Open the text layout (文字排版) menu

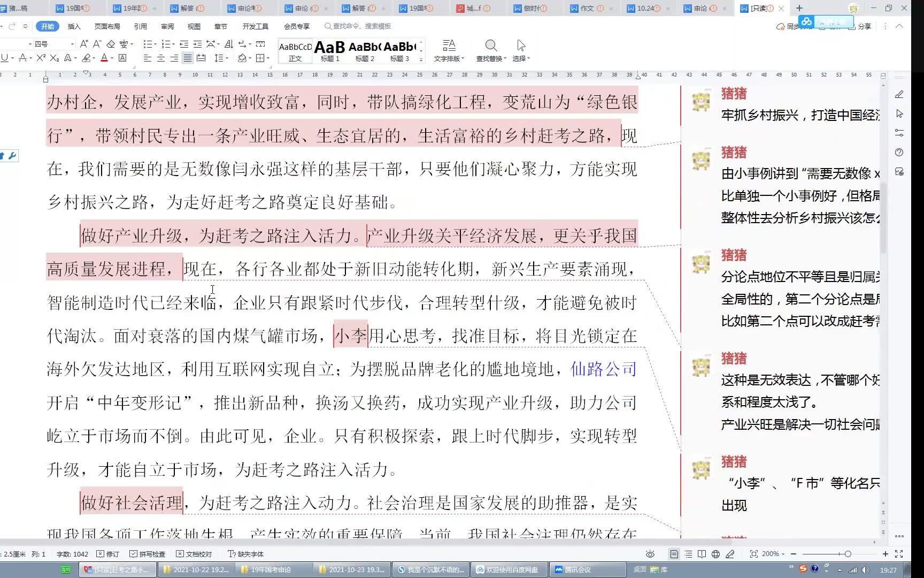point(449,51)
